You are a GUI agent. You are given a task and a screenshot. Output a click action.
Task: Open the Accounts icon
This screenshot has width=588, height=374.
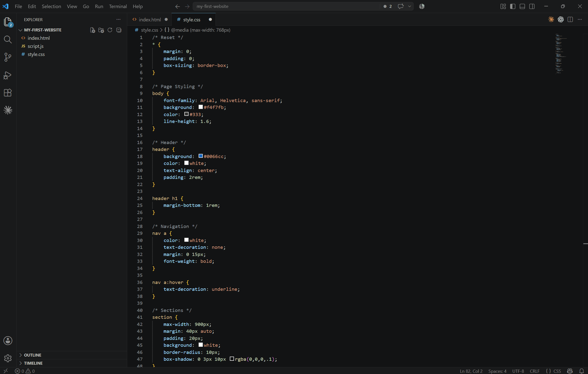click(8, 341)
